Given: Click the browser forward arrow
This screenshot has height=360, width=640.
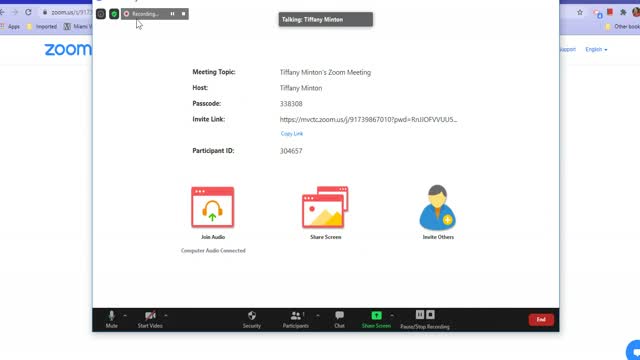Looking at the screenshot, I should 15,12.
